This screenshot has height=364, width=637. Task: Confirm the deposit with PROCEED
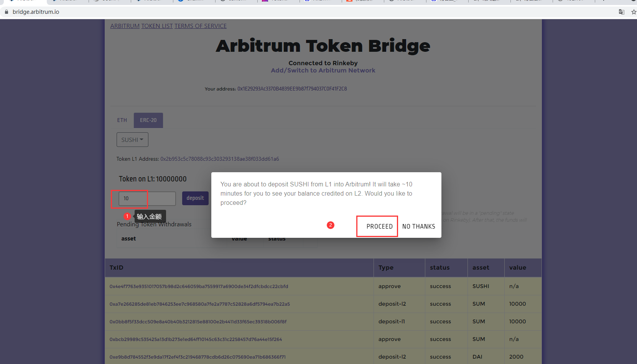[379, 226]
